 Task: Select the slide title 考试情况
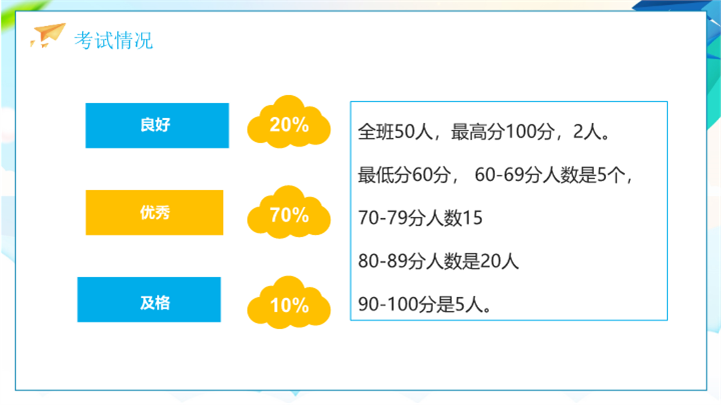(x=114, y=40)
